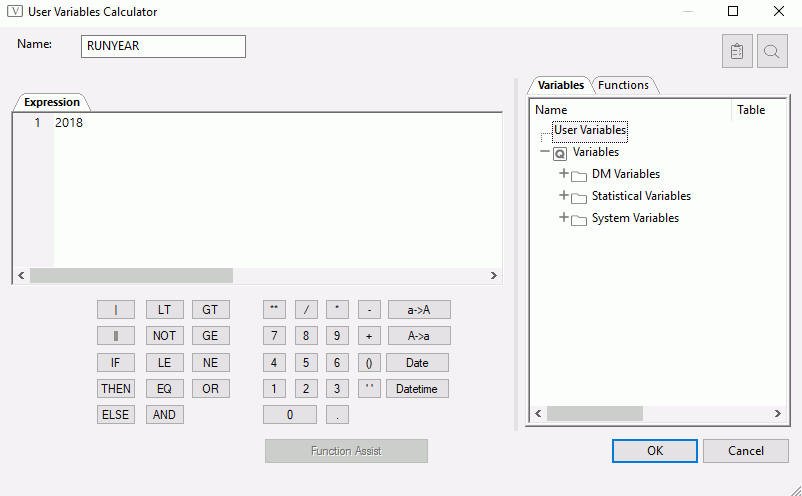Viewport: 802px width, 496px height.
Task: Insert the exponent ** operator
Action: (x=274, y=310)
